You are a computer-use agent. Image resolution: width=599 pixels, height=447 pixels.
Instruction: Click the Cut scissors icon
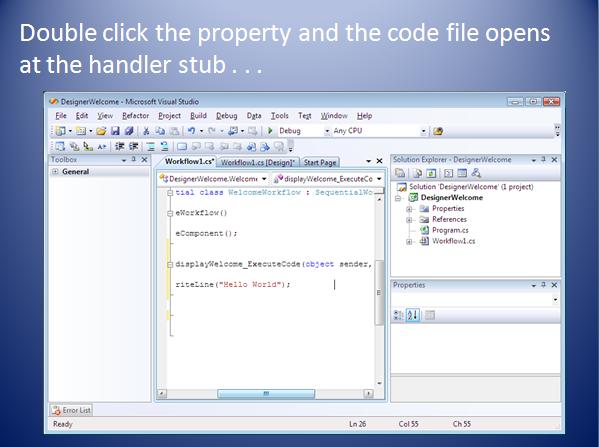pos(146,131)
